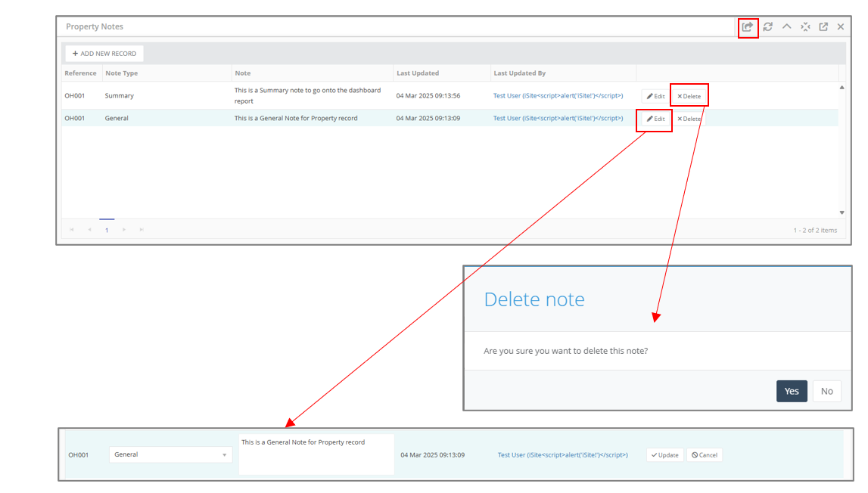Jump to the last page of notes
The height and width of the screenshot is (493, 868).
coord(142,230)
